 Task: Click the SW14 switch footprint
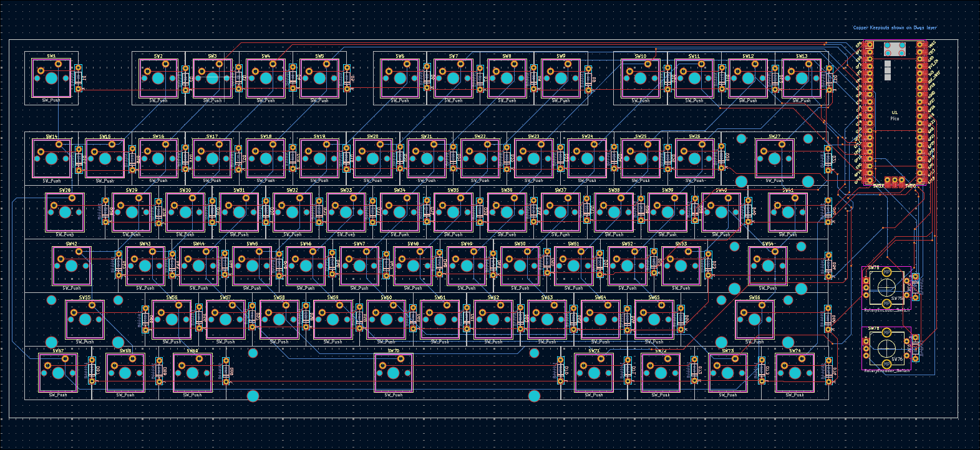point(51,159)
